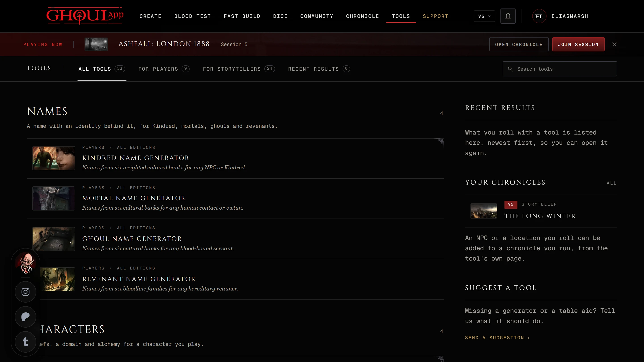
Task: Switch to the For Storytellers tab
Action: coord(239,69)
